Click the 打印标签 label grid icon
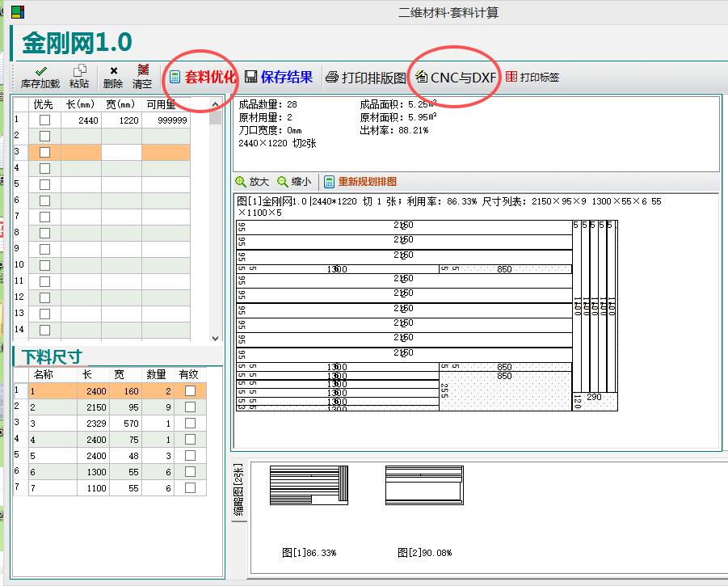The image size is (728, 586). [511, 77]
